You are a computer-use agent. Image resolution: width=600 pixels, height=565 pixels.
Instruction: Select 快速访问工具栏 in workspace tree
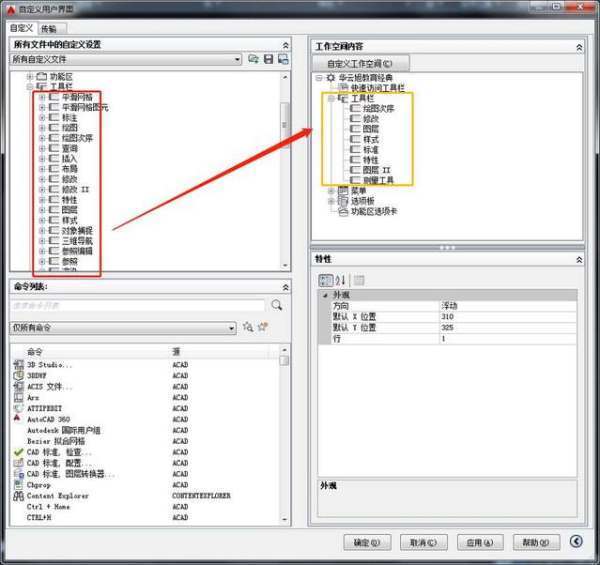[x=378, y=88]
